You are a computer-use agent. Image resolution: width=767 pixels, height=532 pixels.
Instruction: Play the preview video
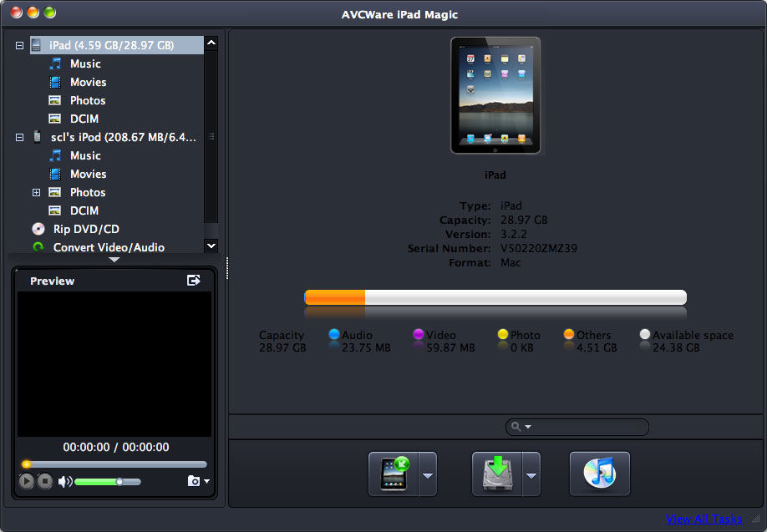point(27,482)
